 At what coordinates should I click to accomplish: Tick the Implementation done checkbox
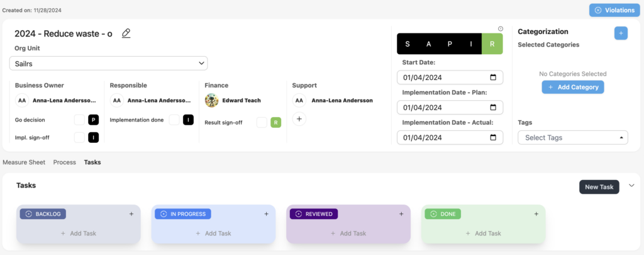coord(174,120)
